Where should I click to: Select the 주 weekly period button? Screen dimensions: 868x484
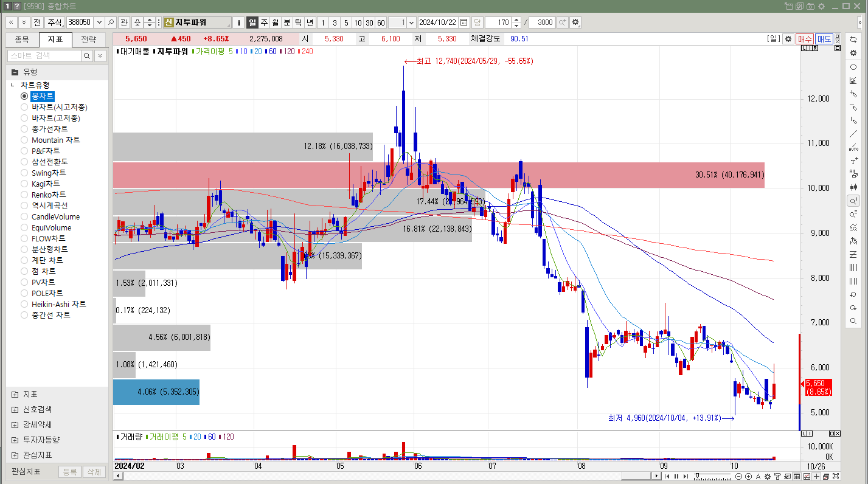pos(264,22)
